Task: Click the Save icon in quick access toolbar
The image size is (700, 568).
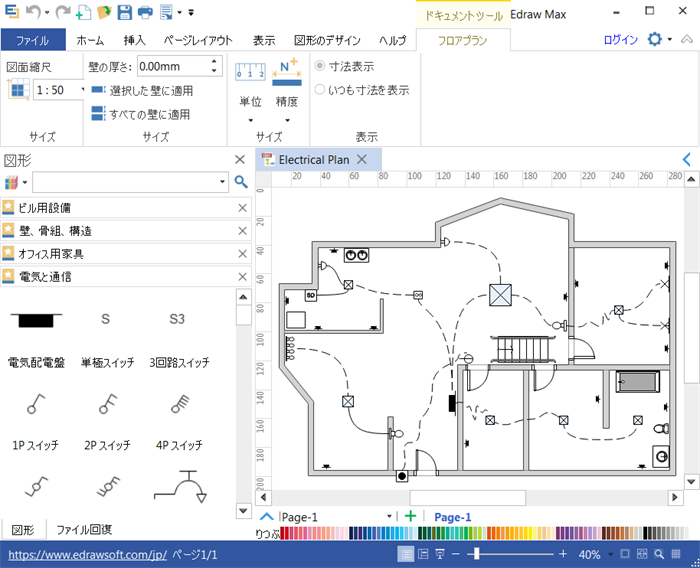Action: [x=125, y=12]
